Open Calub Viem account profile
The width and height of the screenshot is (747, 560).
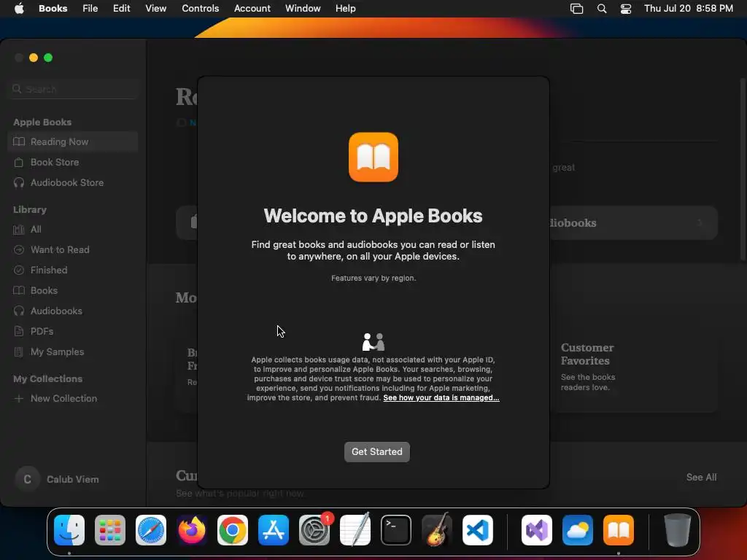[57, 480]
